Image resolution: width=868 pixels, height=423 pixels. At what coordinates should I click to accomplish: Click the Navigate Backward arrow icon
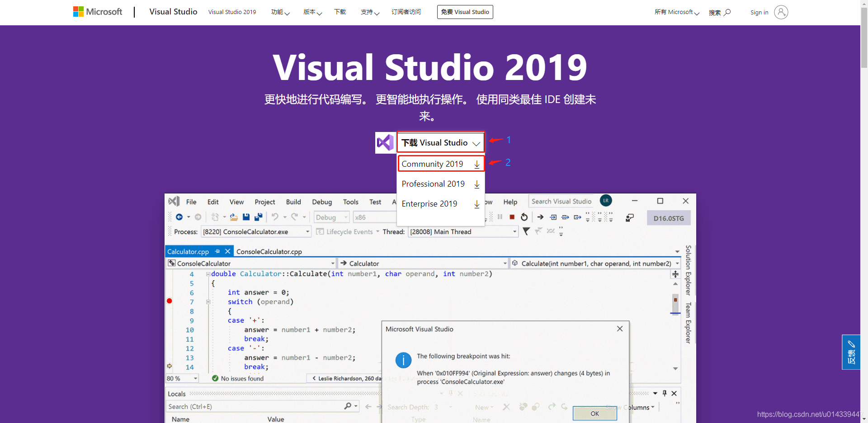coord(179,217)
